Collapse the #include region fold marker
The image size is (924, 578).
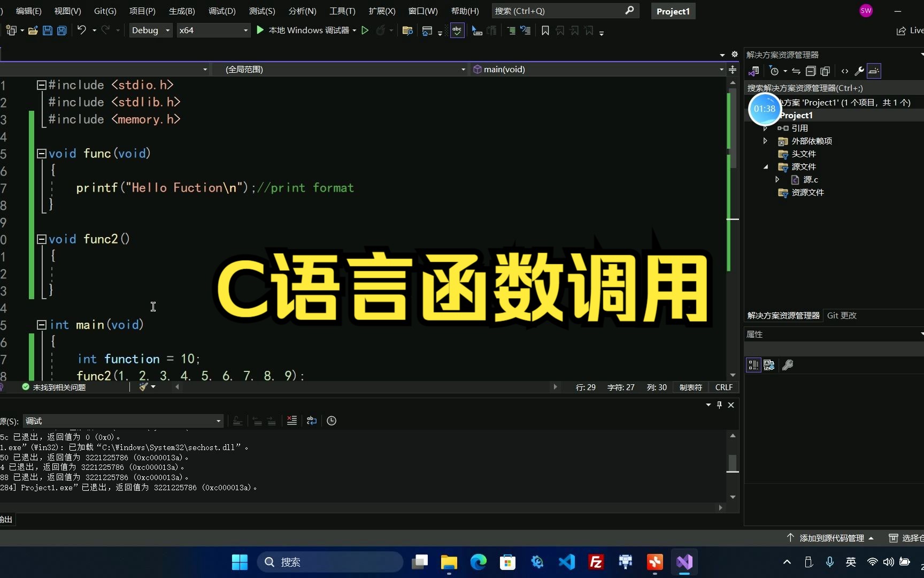pos(41,85)
